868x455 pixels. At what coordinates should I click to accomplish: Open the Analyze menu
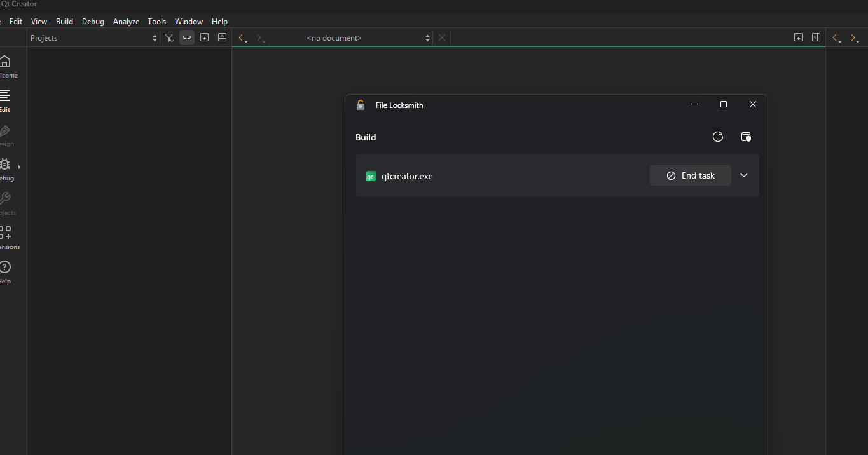tap(126, 22)
